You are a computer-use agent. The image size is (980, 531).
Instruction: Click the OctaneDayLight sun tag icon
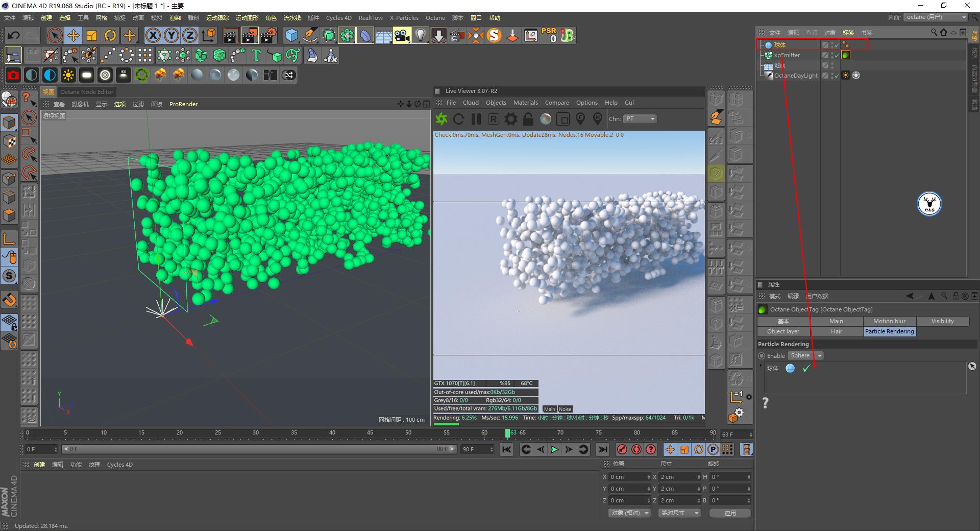[x=846, y=76]
